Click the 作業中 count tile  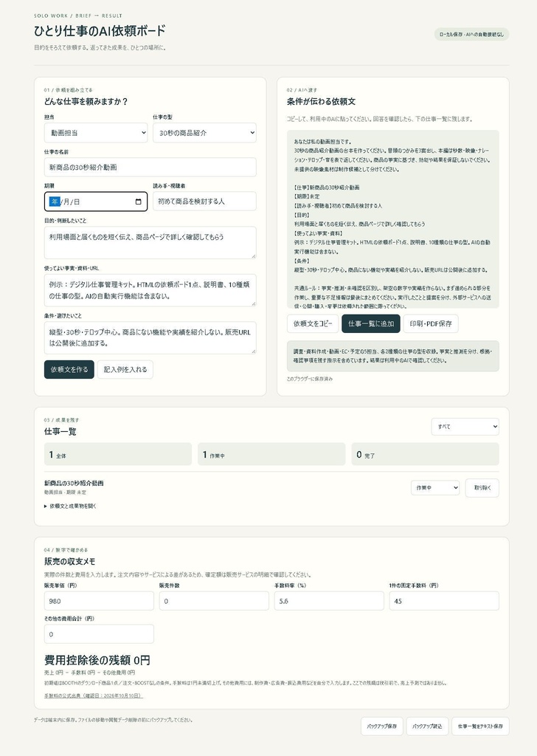tap(271, 455)
